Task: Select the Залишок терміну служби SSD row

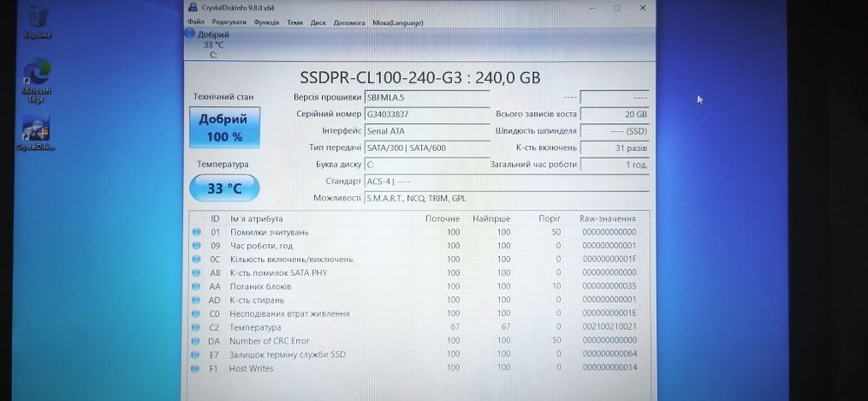Action: (419, 354)
